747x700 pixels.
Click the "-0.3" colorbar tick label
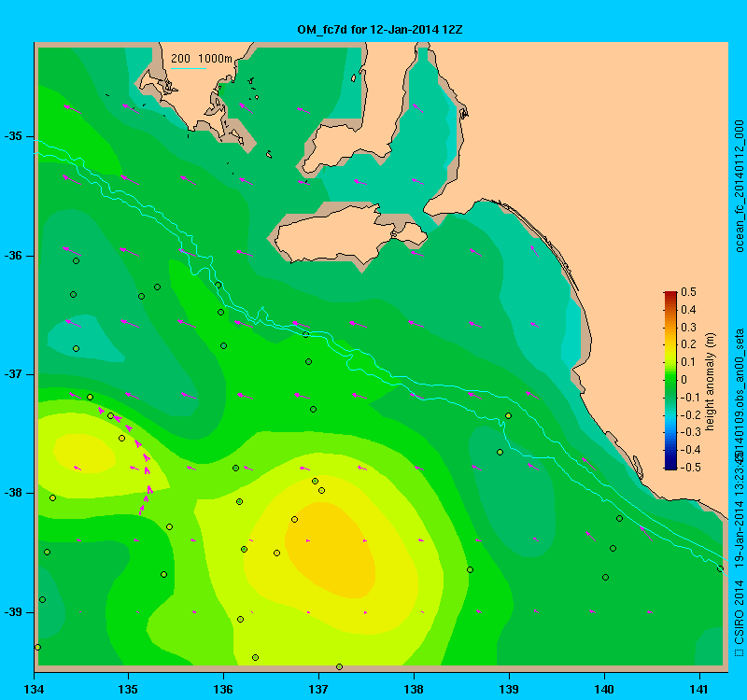tap(690, 432)
